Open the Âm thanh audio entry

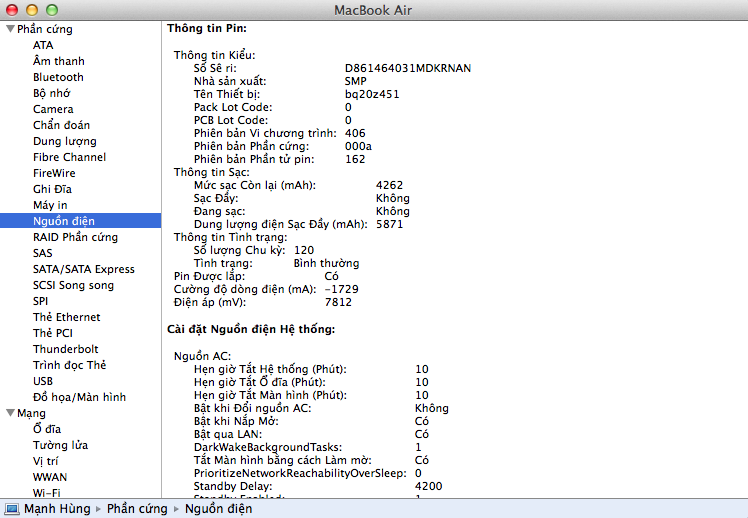coord(58,61)
